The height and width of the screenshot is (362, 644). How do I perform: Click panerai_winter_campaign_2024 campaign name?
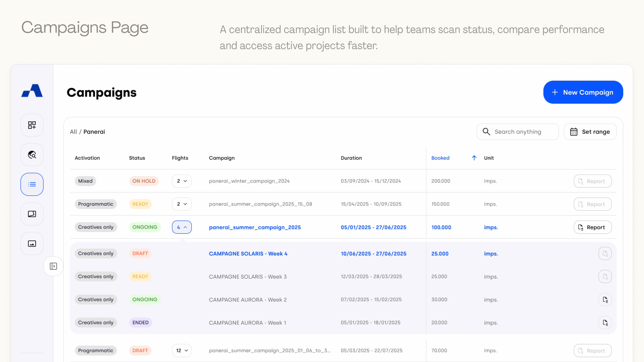point(249,181)
